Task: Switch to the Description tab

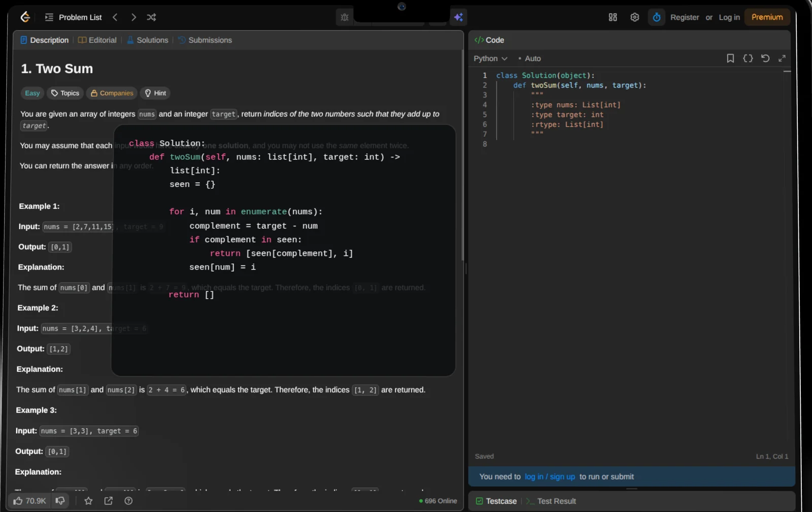Action: click(44, 40)
